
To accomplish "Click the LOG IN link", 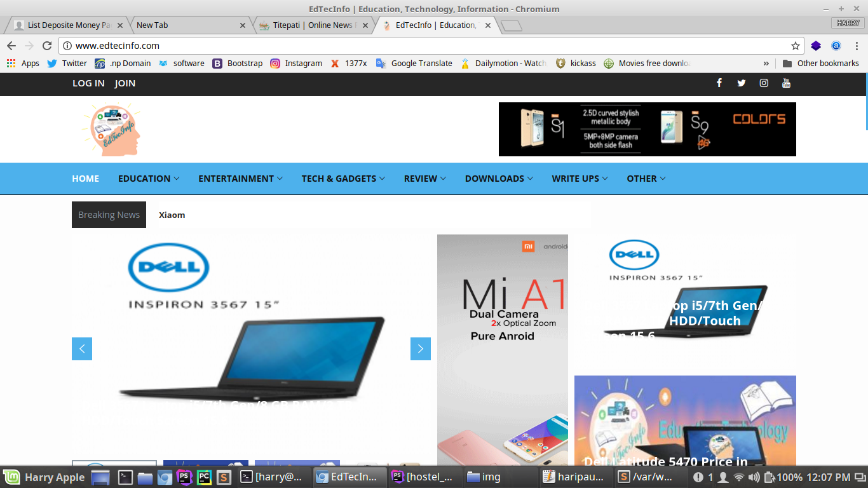I will tap(88, 83).
